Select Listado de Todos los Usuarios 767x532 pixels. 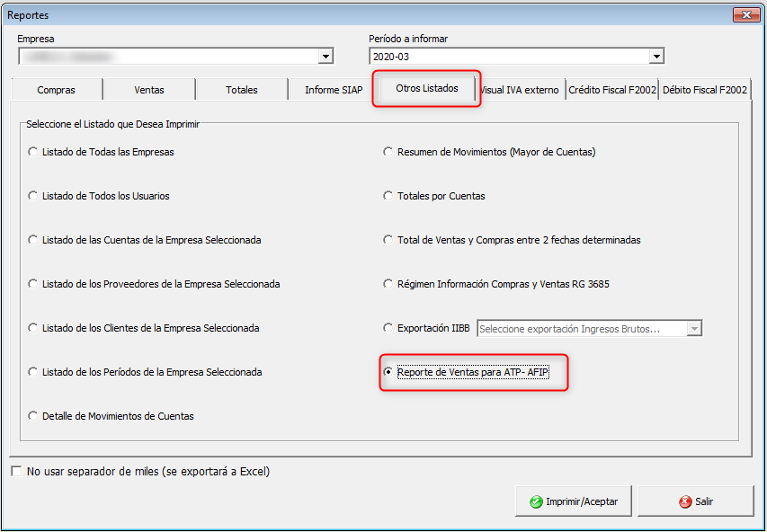(x=34, y=196)
